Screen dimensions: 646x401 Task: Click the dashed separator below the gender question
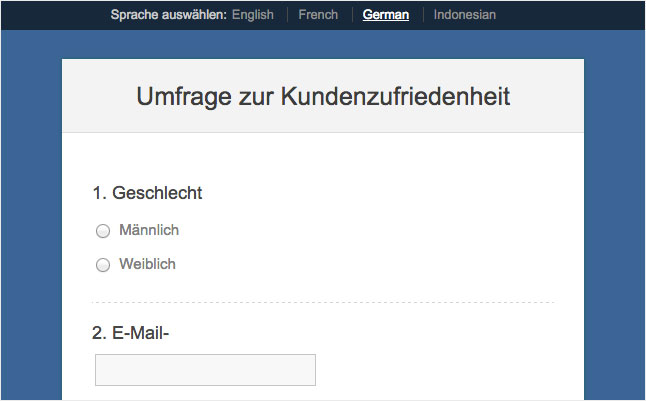322,301
